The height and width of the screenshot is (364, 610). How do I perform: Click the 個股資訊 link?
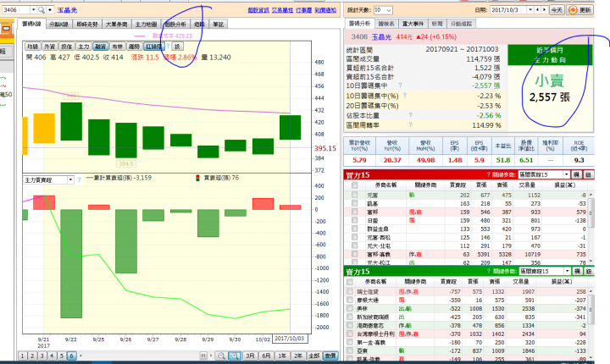[x=258, y=10]
